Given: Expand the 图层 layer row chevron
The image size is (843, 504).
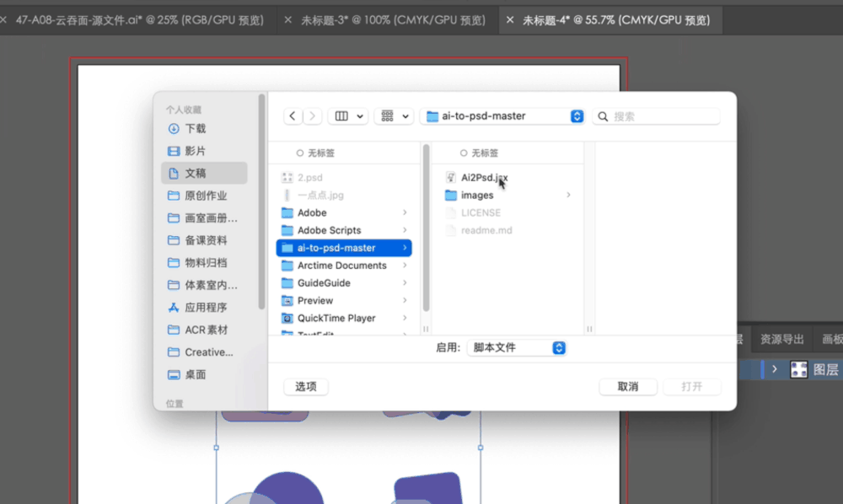Looking at the screenshot, I should tap(774, 369).
